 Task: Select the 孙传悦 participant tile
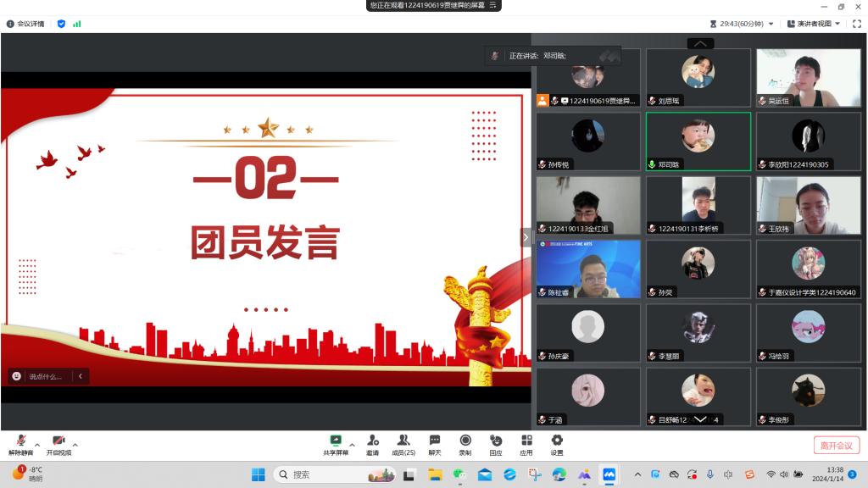click(588, 141)
